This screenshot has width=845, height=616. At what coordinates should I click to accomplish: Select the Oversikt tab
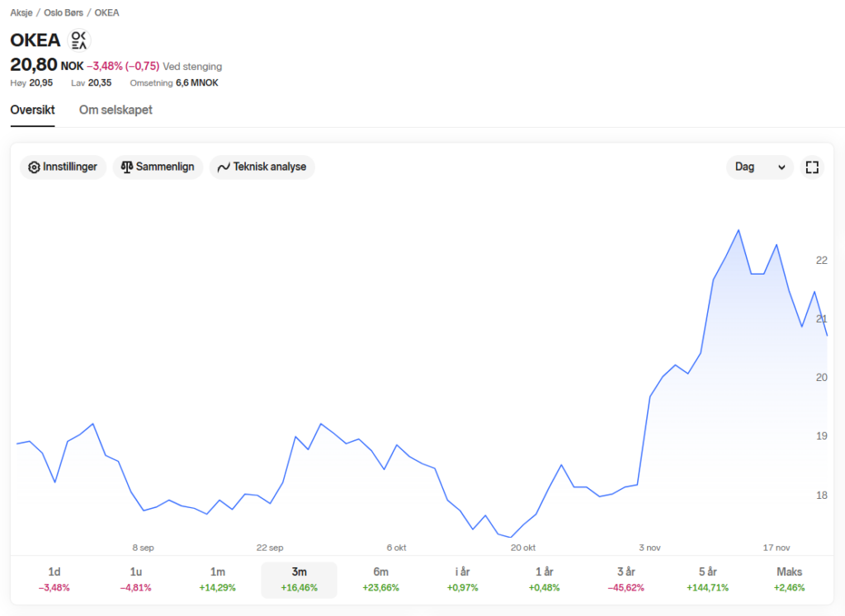[x=32, y=110]
